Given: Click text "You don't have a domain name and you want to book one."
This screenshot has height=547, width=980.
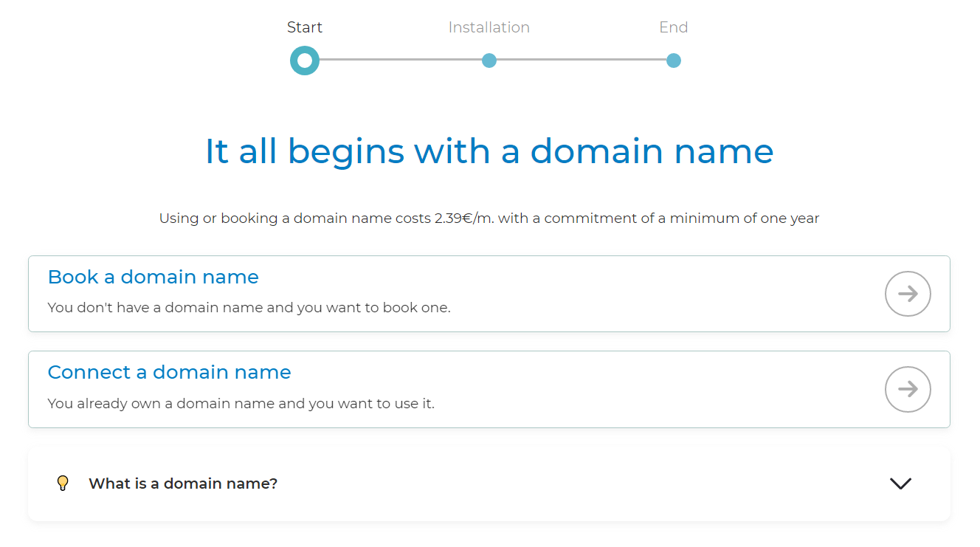Looking at the screenshot, I should pyautogui.click(x=249, y=307).
